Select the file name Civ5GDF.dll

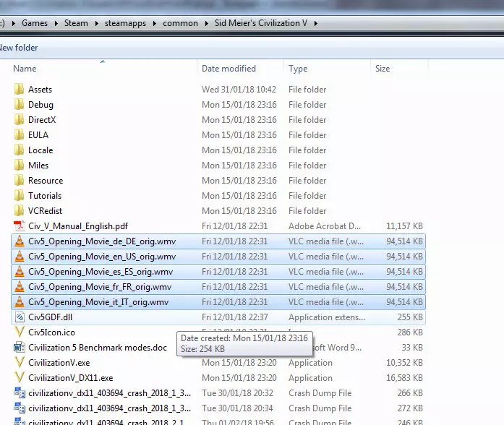tap(50, 317)
